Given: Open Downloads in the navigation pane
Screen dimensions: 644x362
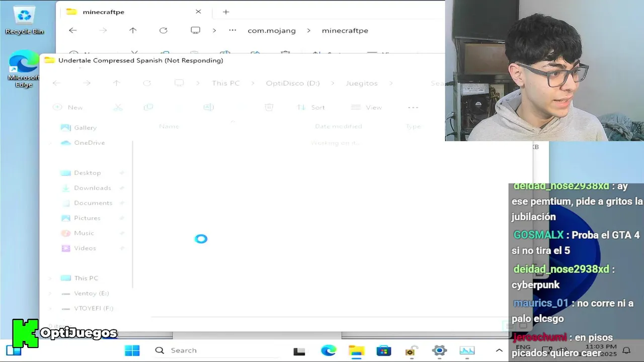Looking at the screenshot, I should tap(86, 188).
